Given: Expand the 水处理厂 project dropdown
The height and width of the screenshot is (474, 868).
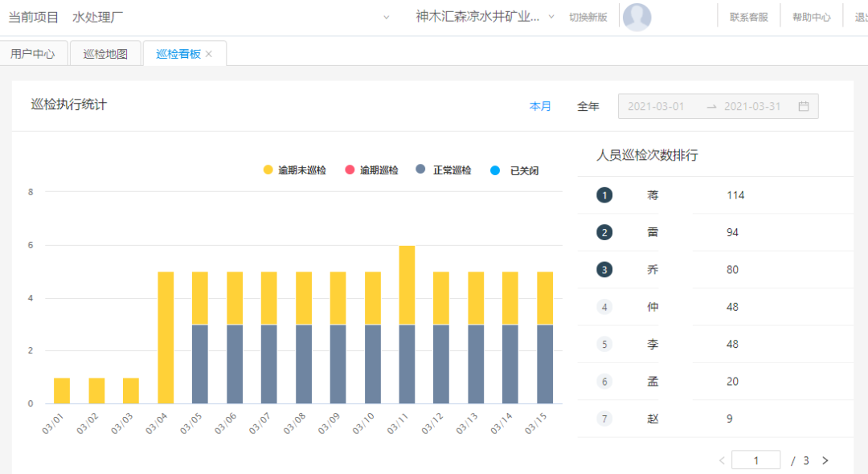Looking at the screenshot, I should point(387,17).
